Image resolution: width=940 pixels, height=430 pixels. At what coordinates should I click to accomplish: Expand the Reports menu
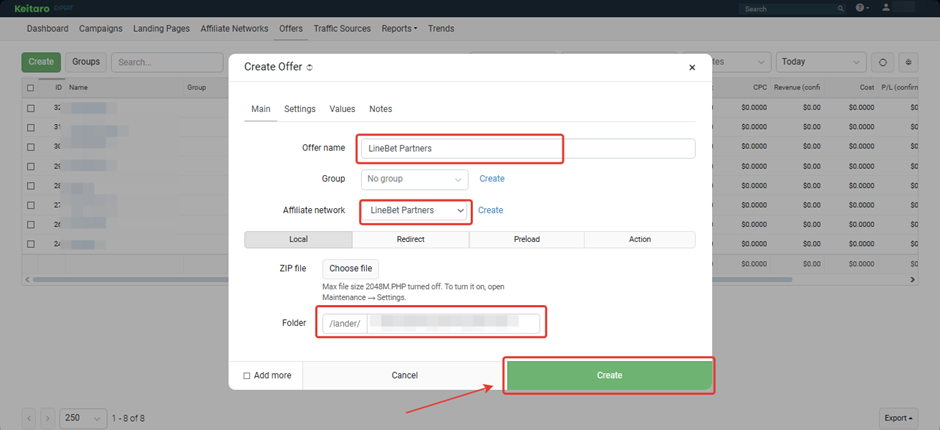[399, 28]
